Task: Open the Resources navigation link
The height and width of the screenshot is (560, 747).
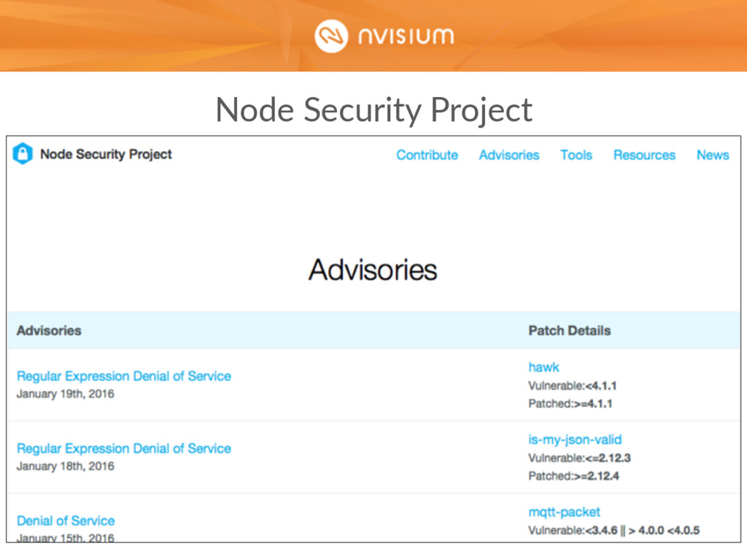Action: coord(644,155)
